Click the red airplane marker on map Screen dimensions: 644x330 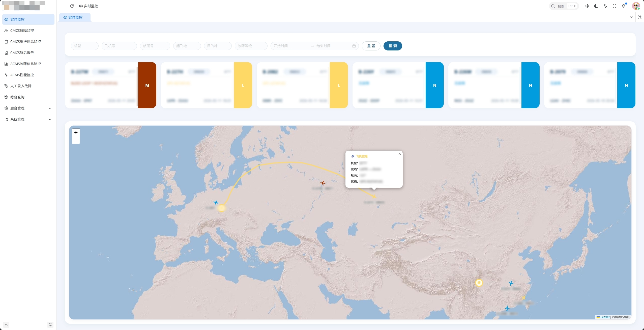[323, 183]
